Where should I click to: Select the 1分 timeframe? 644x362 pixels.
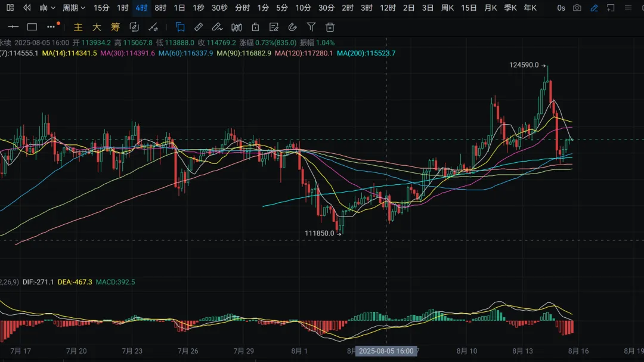(x=263, y=8)
